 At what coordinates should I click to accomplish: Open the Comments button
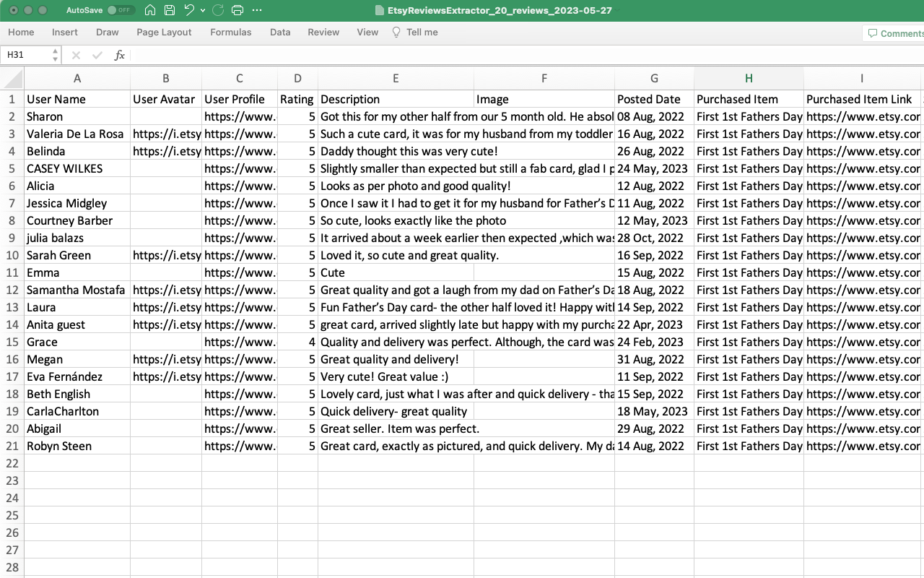[x=895, y=33]
